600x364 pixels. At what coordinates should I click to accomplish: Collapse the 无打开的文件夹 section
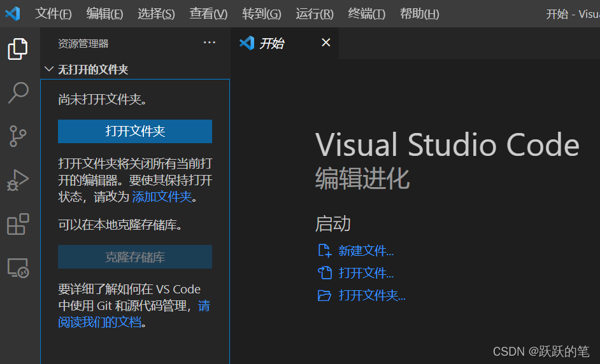point(48,69)
